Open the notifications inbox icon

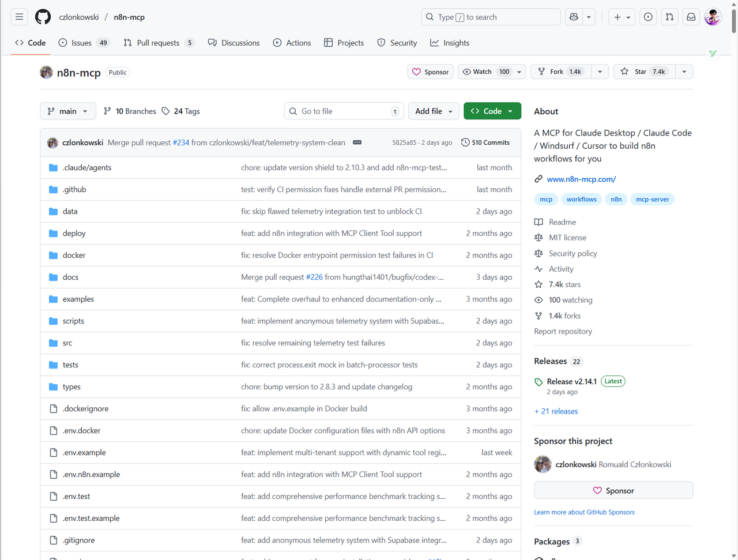point(691,17)
